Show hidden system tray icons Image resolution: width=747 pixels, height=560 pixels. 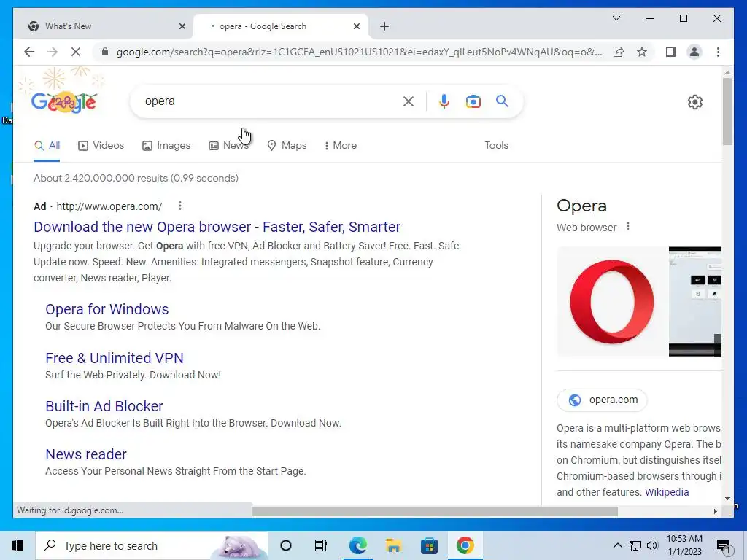617,545
